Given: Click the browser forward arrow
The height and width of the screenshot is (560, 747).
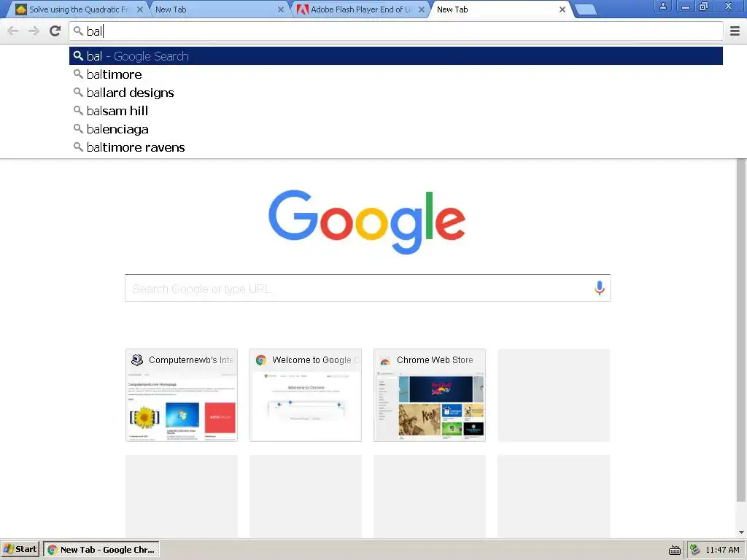Looking at the screenshot, I should 34,31.
